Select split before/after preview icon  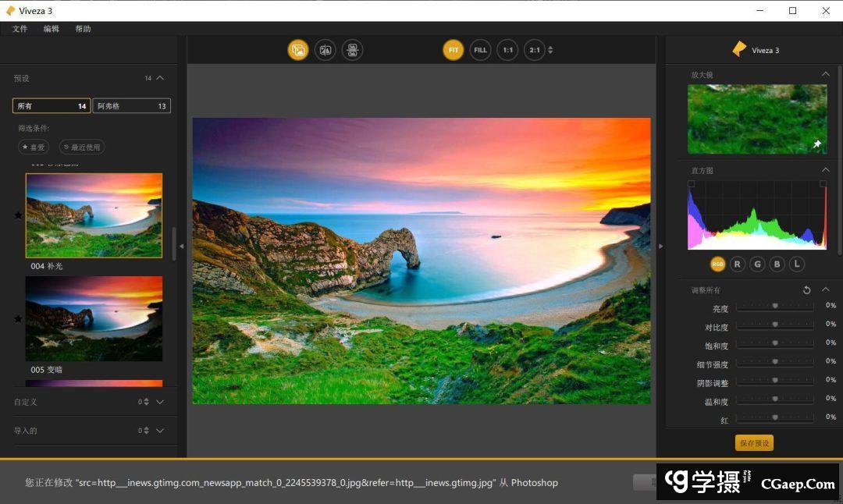325,50
